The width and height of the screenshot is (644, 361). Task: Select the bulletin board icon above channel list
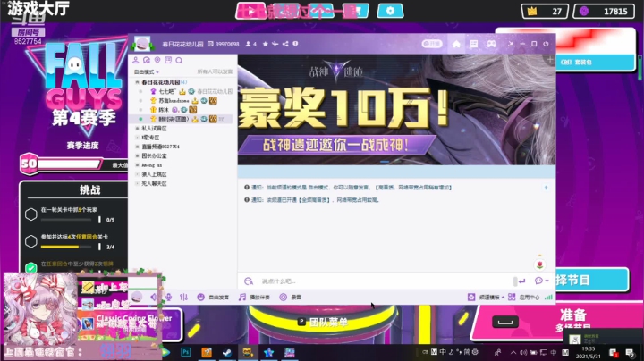click(x=168, y=60)
